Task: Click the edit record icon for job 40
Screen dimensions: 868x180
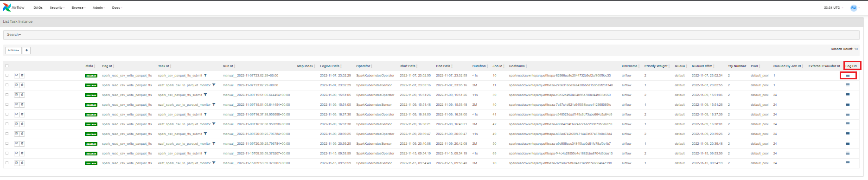Action: [x=17, y=104]
